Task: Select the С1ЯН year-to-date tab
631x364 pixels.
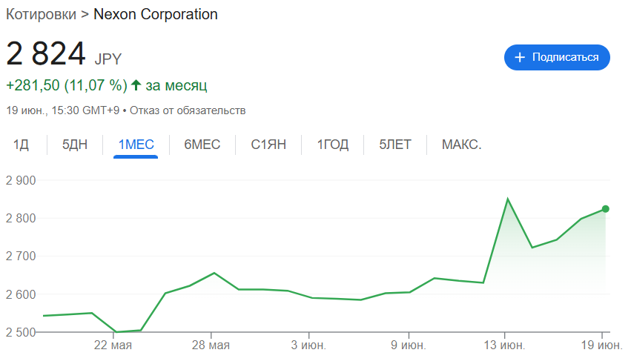Action: point(268,145)
